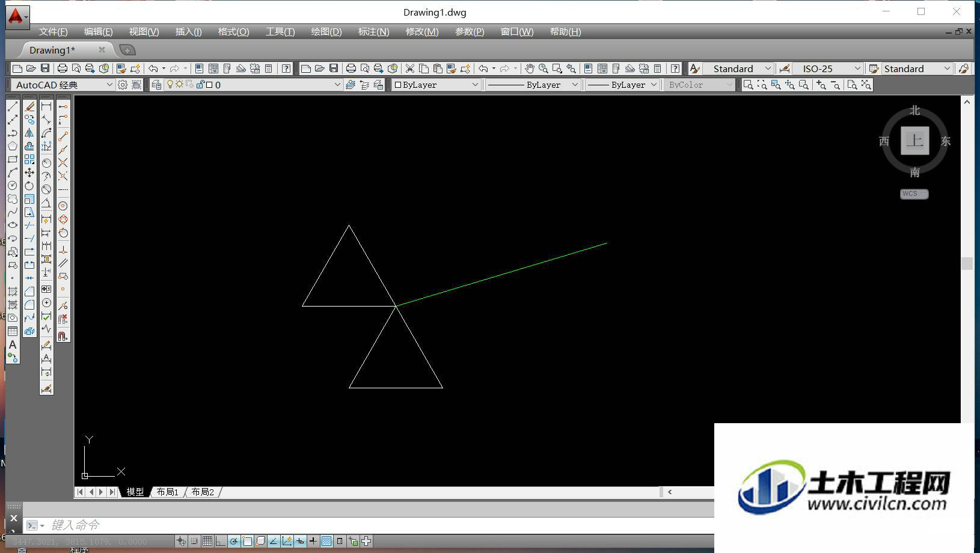Select the Line draw tool
Viewport: 980px width, 553px height.
pos(12,106)
